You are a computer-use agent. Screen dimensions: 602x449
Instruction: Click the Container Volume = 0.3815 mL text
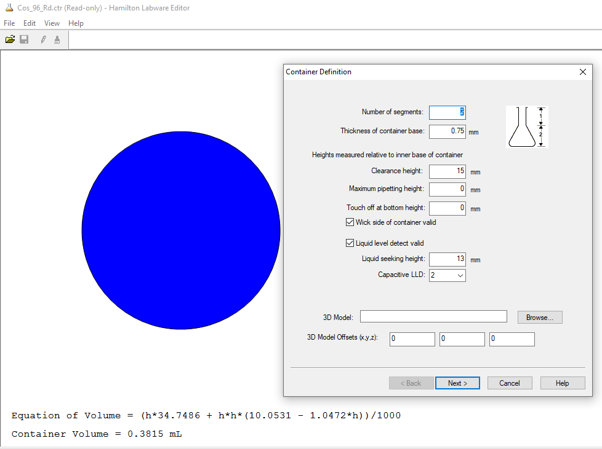tap(97, 434)
